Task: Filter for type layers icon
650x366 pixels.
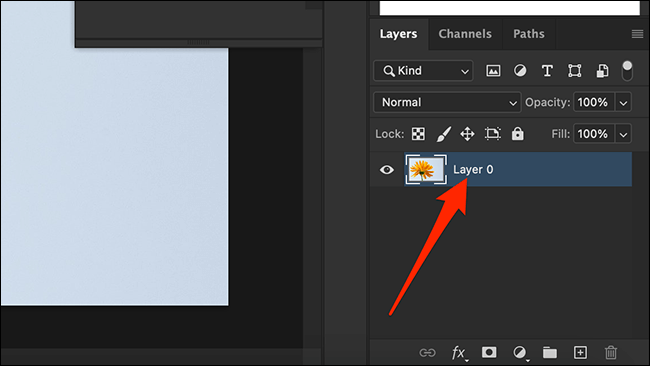Action: click(x=547, y=71)
